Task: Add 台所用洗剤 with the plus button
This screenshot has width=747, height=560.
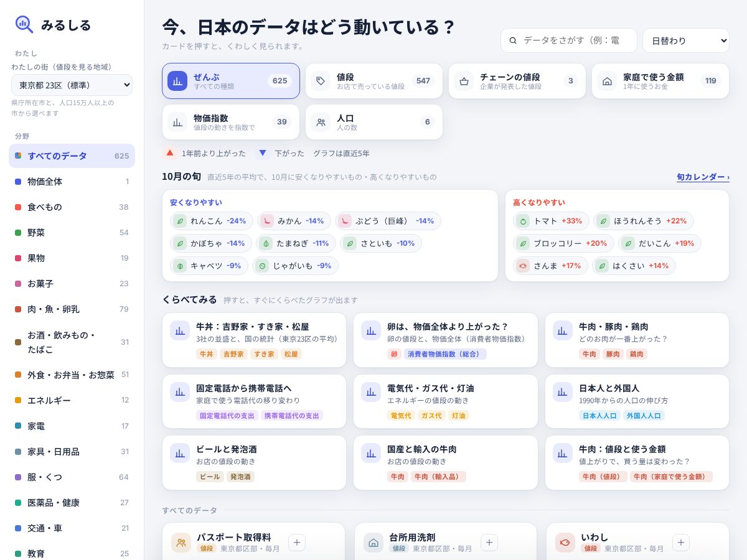Action: point(489,543)
